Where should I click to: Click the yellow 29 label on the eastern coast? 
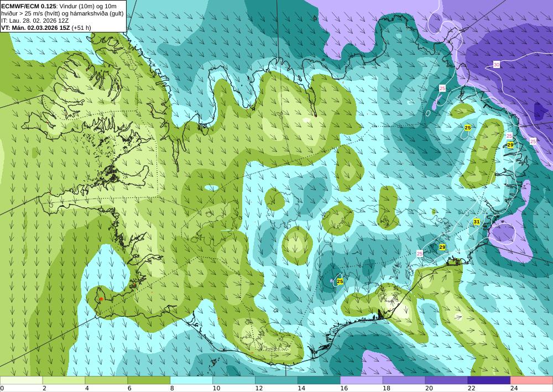pos(510,145)
